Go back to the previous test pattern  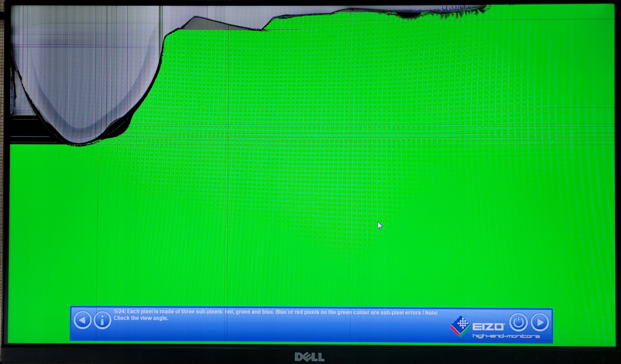click(82, 320)
